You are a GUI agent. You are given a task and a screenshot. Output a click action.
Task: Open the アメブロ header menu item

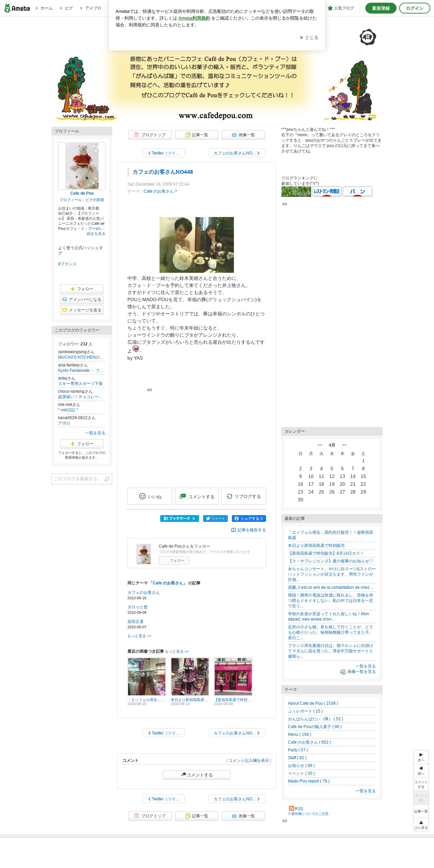91,8
